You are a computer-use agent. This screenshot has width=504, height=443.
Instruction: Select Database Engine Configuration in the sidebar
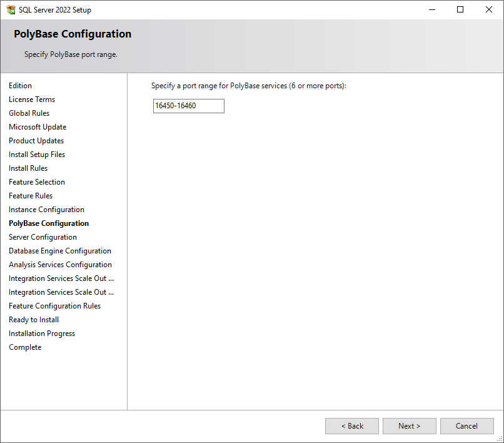point(59,250)
